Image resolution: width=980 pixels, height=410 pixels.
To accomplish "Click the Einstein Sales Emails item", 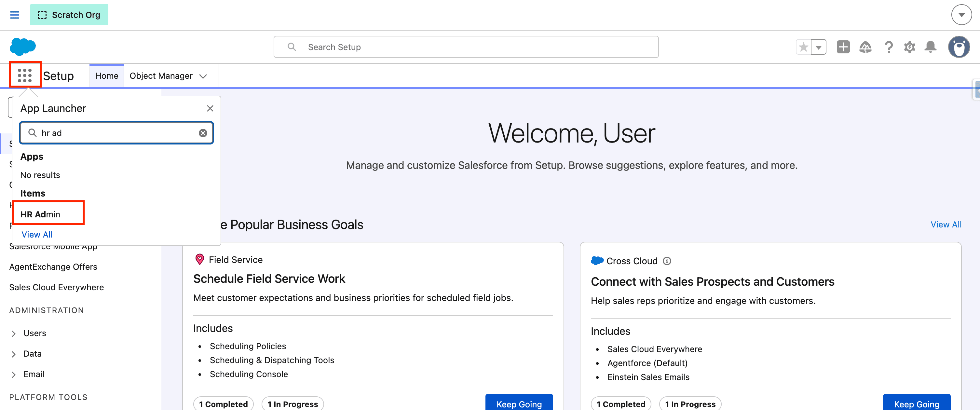I will click(648, 377).
